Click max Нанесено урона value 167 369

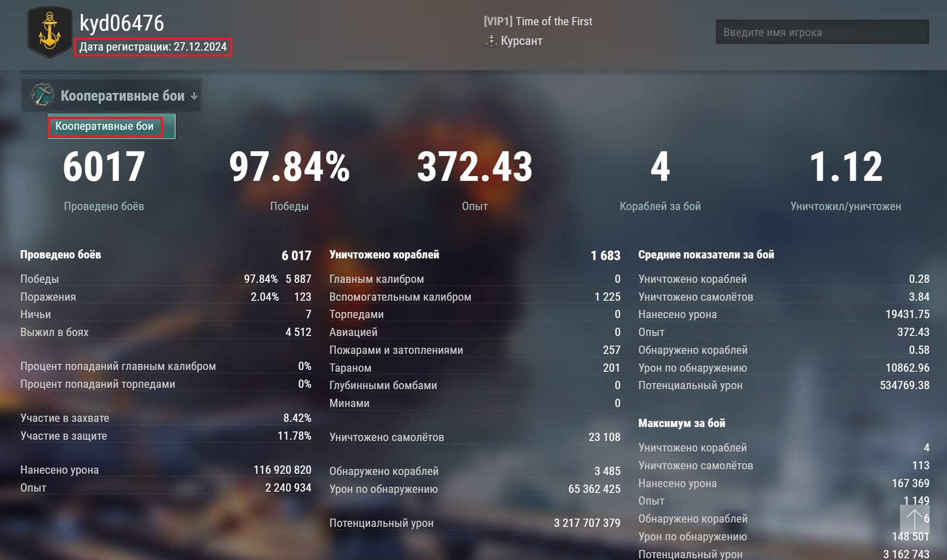[x=911, y=483]
